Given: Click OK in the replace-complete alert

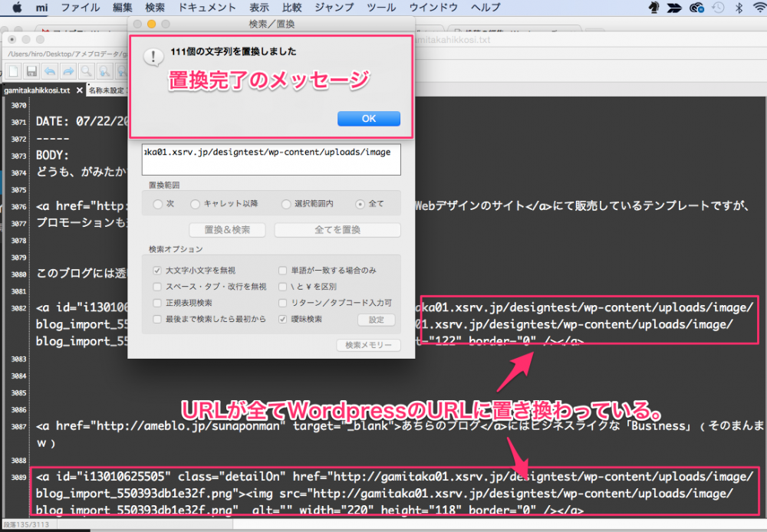Looking at the screenshot, I should tap(369, 118).
